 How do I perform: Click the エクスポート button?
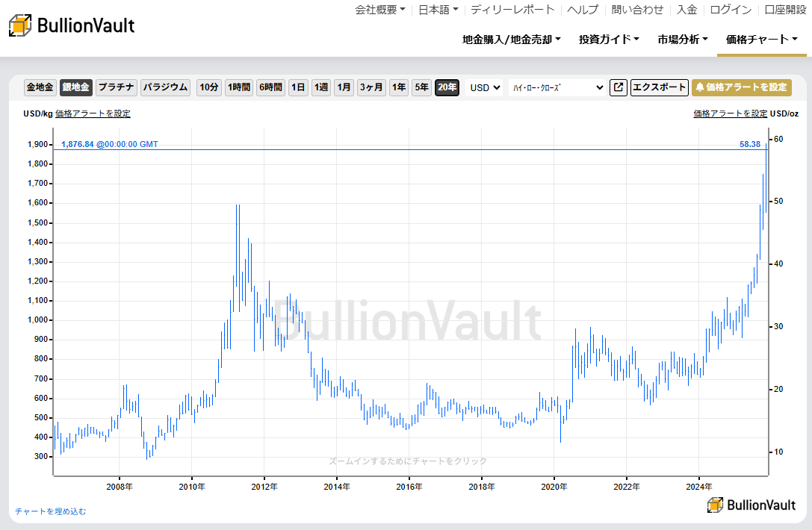click(x=659, y=87)
